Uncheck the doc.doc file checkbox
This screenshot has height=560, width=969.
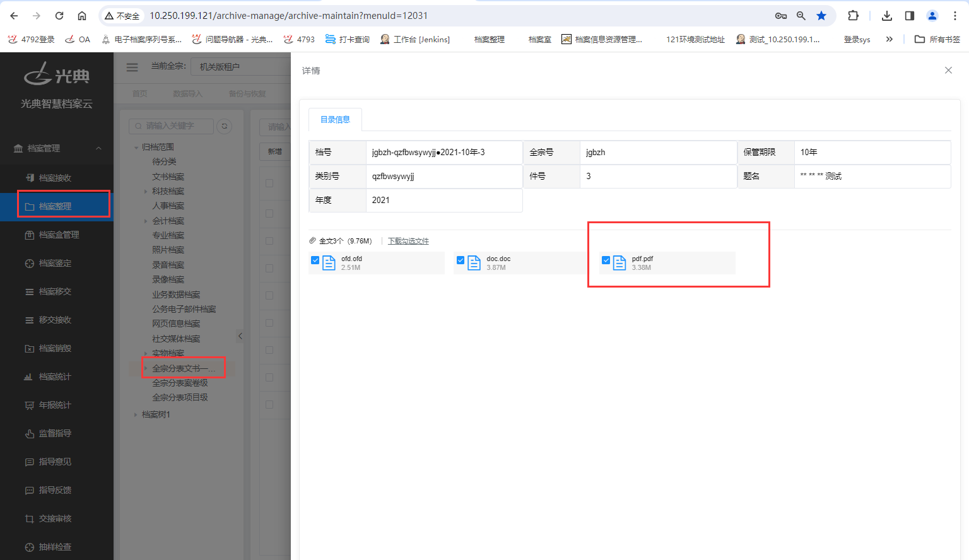pos(461,260)
